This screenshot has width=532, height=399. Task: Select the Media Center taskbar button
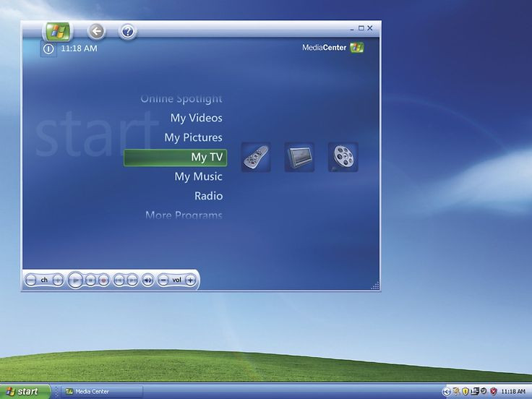coord(101,391)
